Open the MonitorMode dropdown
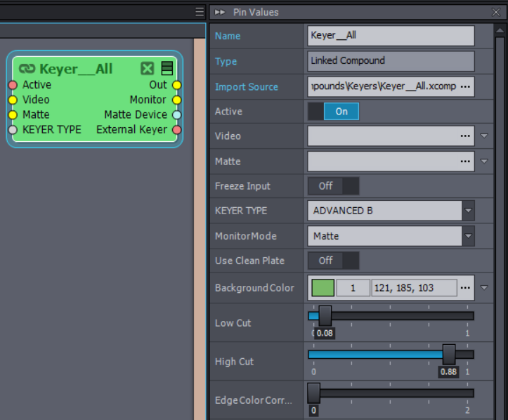 468,236
